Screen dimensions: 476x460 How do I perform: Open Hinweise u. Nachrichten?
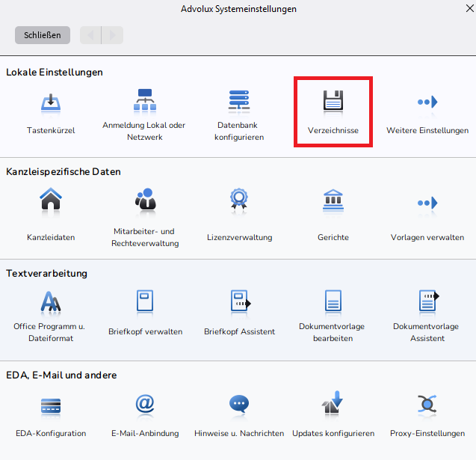(x=239, y=405)
